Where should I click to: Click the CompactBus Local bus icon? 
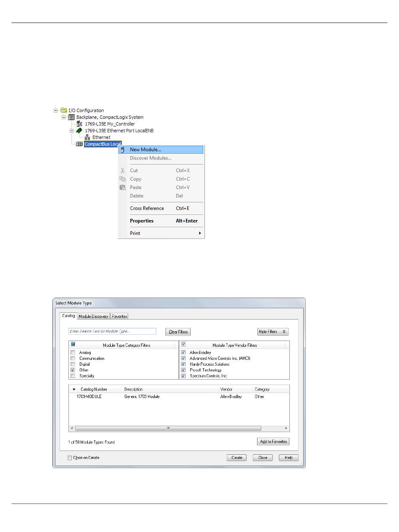pos(79,144)
